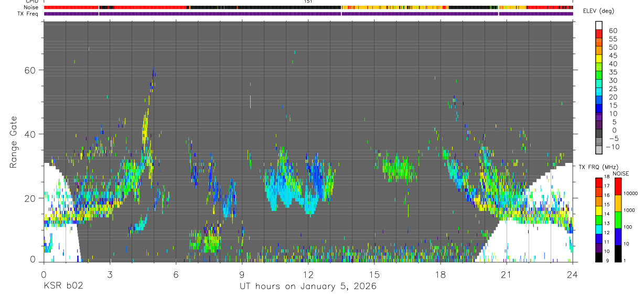Viewport: 644px width, 297px height.
Task: Pick the yellow segment of the TX FRQ bar
Action: click(599, 211)
